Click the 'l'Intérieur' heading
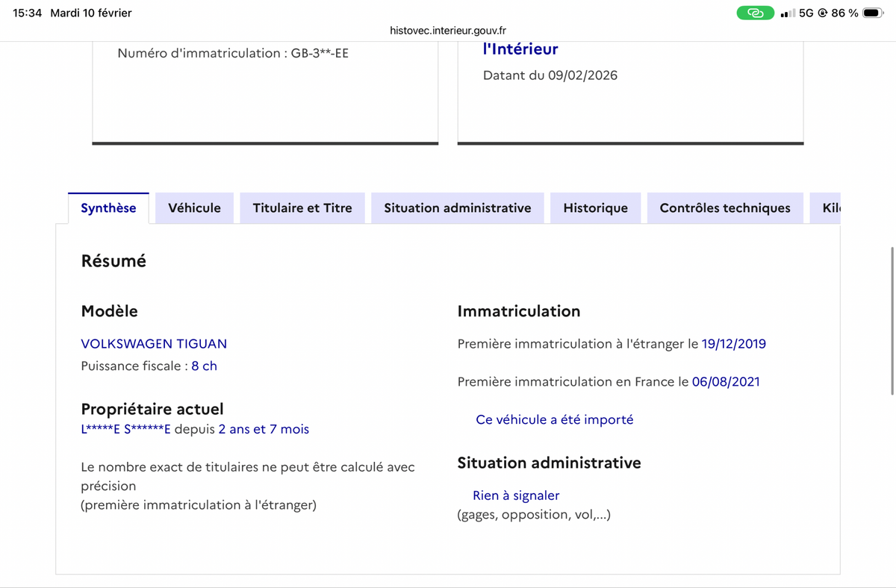The image size is (896, 588). [x=520, y=49]
